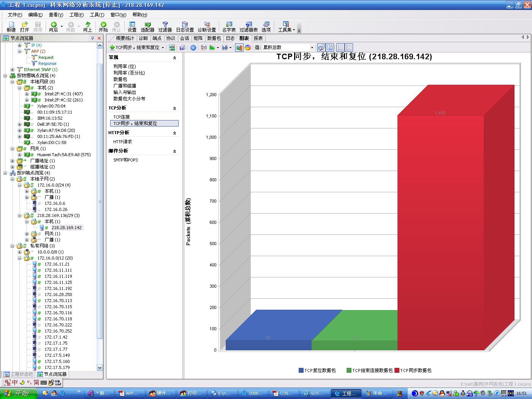Click the blue pause icon in chart toolbar
The width and height of the screenshot is (532, 399).
tap(193, 47)
